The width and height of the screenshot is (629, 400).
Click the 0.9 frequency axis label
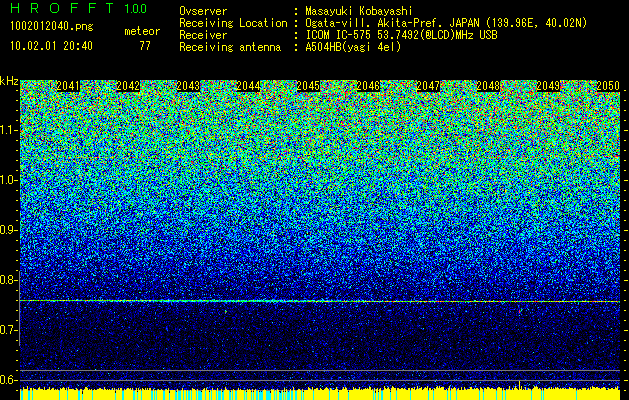pyautogui.click(x=8, y=230)
